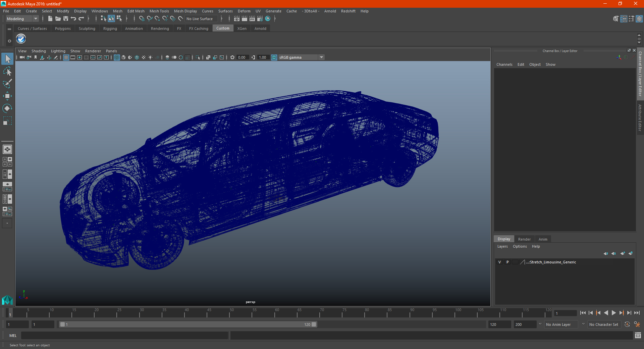Play the animation forward
The width and height of the screenshot is (644, 349).
[613, 313]
